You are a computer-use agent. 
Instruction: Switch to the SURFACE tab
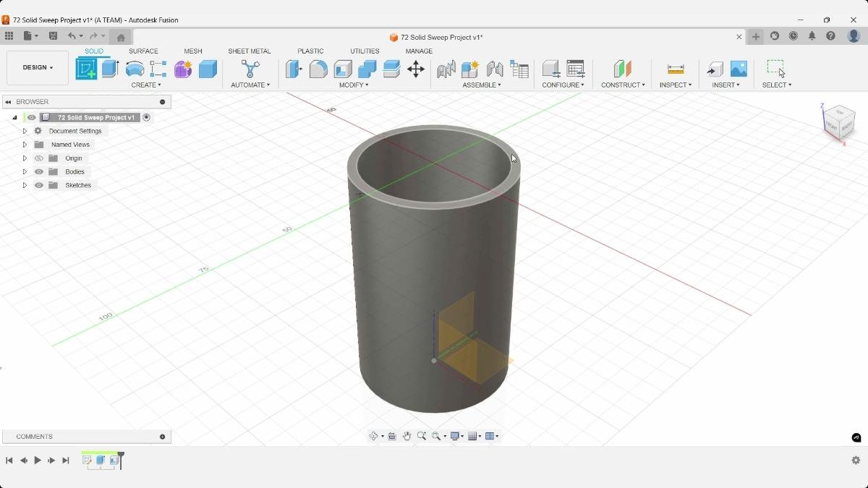(x=143, y=51)
